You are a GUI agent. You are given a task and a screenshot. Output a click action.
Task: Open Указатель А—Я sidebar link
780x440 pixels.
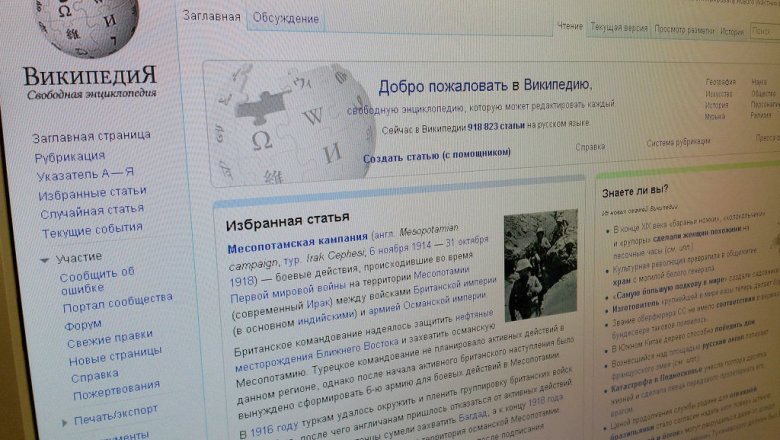(x=85, y=174)
